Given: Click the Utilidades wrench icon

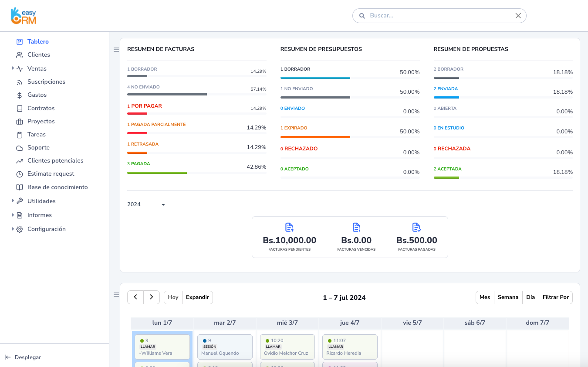Looking at the screenshot, I should 20,201.
